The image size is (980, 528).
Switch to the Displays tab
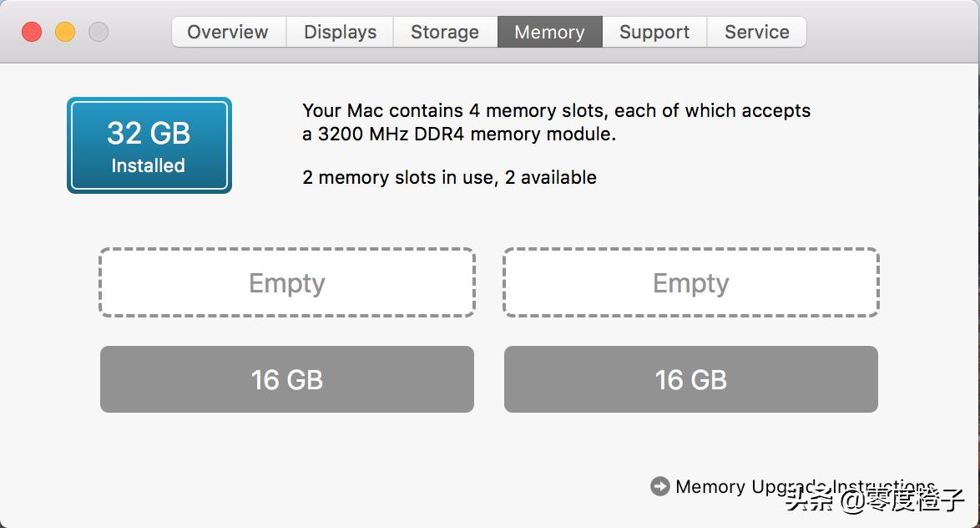(339, 32)
